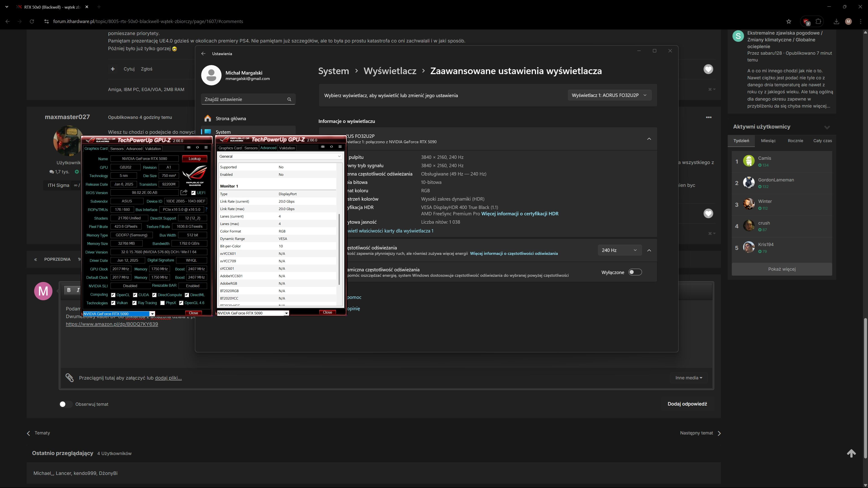Switch to Sensors tab in left GPU-Z
This screenshot has width=868, height=488.
pos(117,148)
